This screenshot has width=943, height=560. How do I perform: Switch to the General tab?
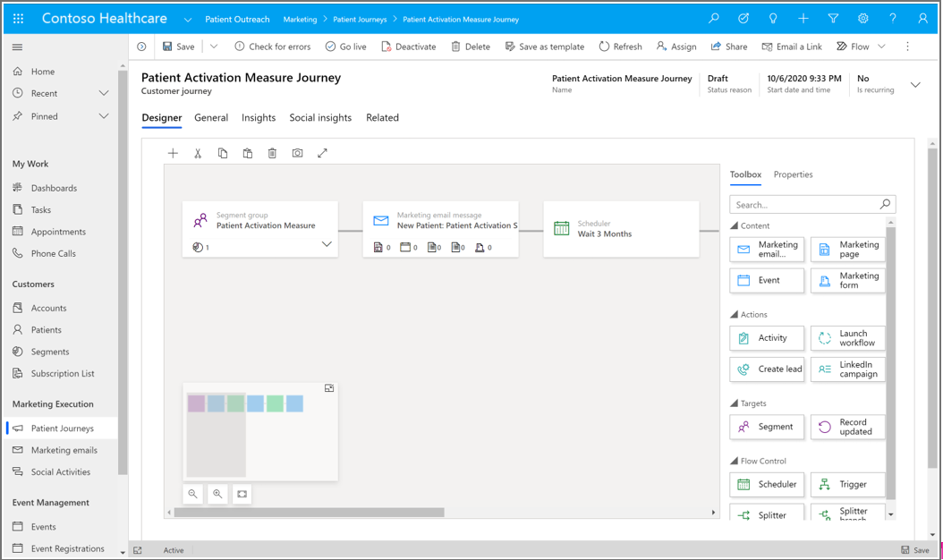coord(211,118)
